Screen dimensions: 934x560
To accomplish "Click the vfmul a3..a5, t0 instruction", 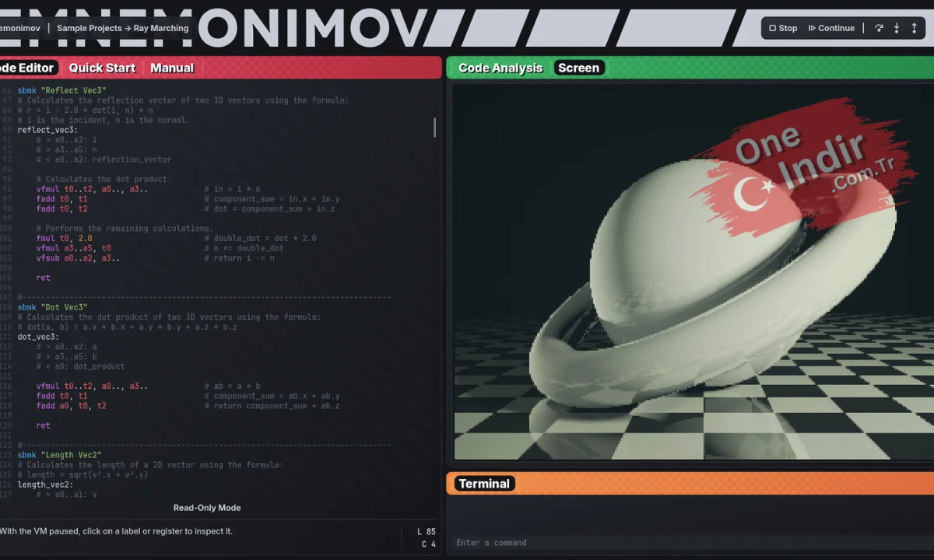I will 73,248.
